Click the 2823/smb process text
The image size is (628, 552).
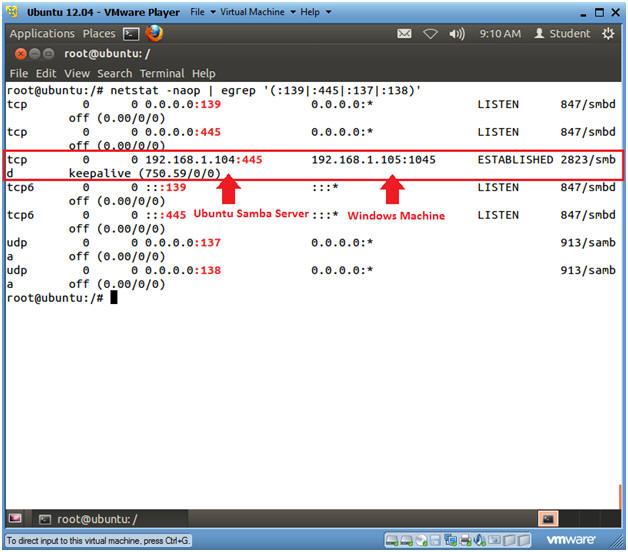(588, 160)
